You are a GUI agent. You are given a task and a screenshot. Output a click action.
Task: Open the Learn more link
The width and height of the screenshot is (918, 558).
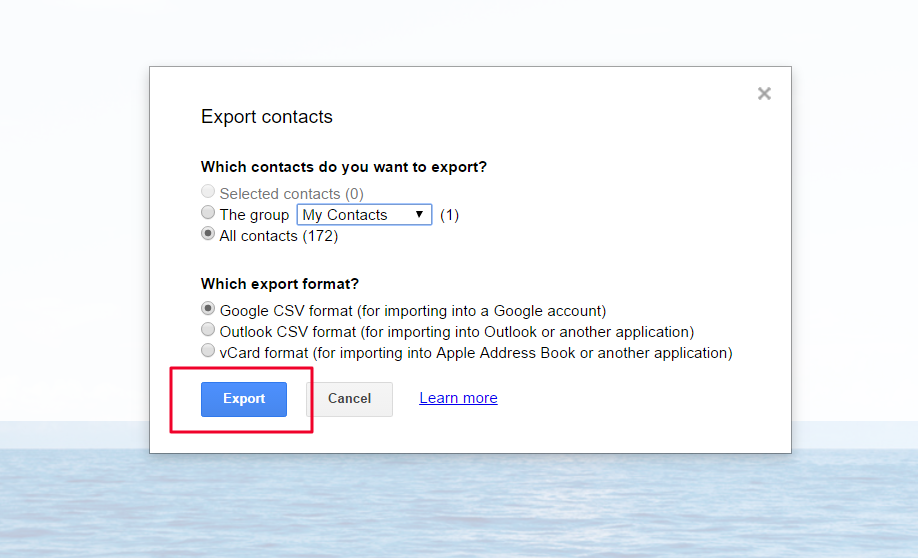pos(458,398)
